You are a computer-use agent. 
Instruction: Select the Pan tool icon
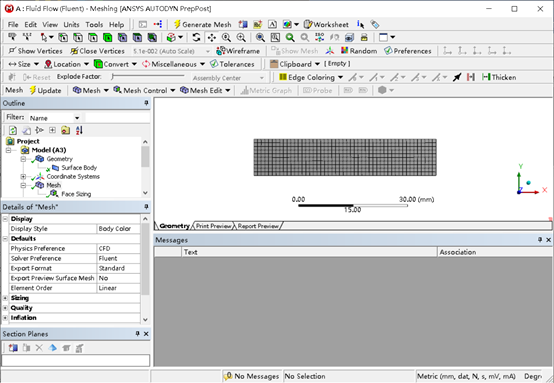(211, 37)
